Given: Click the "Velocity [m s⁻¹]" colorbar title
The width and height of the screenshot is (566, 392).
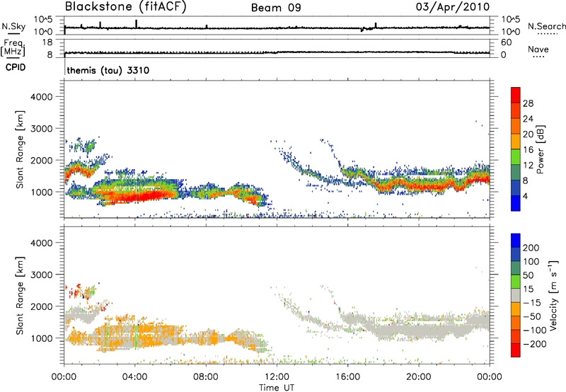Looking at the screenshot, I should (553, 295).
